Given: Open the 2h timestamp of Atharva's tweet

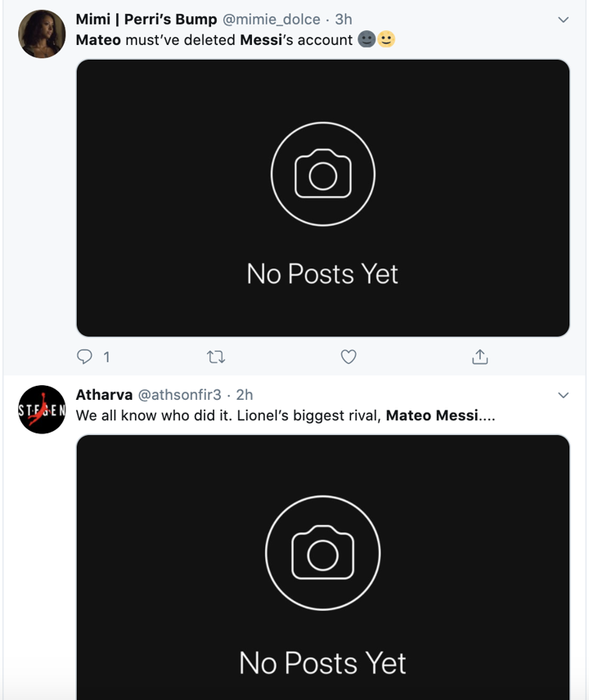Looking at the screenshot, I should point(245,395).
